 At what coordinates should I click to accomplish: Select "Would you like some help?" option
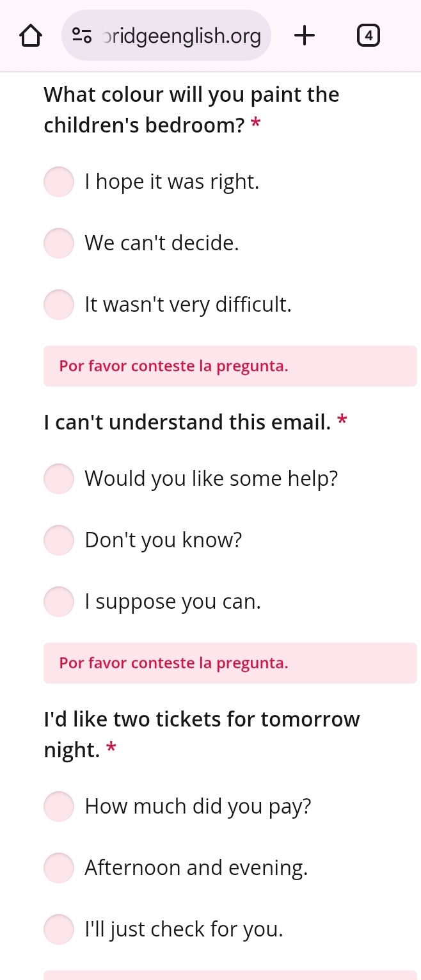pos(59,479)
